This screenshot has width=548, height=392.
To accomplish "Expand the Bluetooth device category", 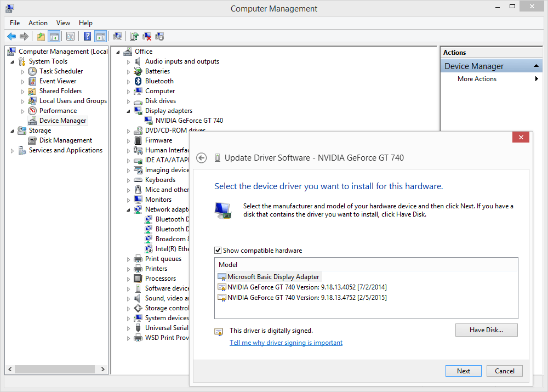I will click(129, 81).
